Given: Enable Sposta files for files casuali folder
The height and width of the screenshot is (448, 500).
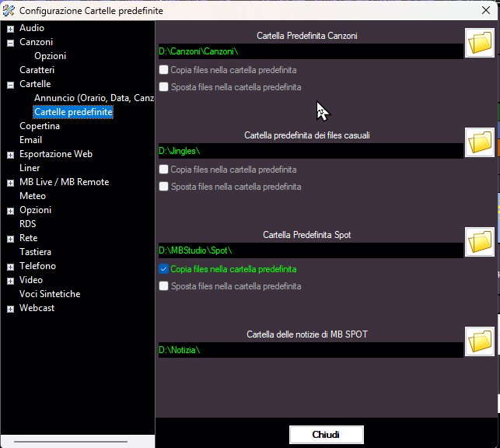Looking at the screenshot, I should [163, 187].
